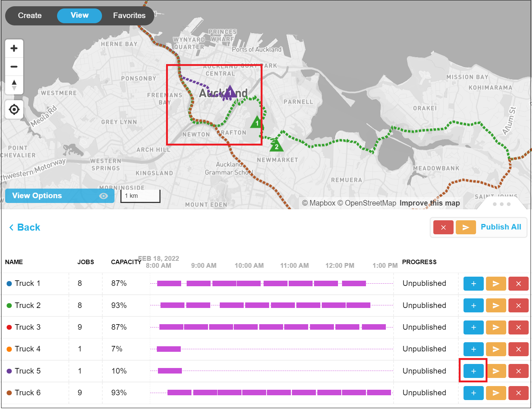Click Truck 2 capacity value 93%
The width and height of the screenshot is (532, 410).
pos(119,305)
